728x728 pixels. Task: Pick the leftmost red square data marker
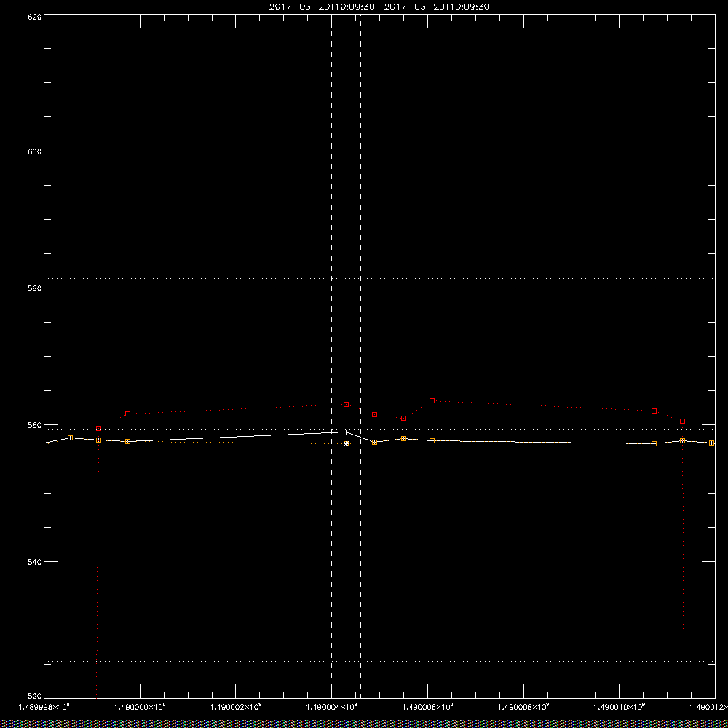98,429
